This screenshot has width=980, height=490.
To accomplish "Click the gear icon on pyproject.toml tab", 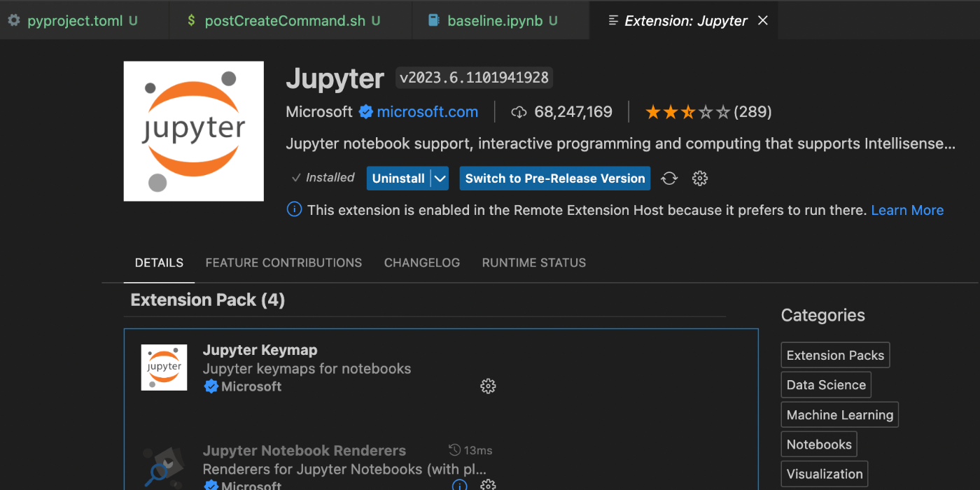I will tap(14, 20).
